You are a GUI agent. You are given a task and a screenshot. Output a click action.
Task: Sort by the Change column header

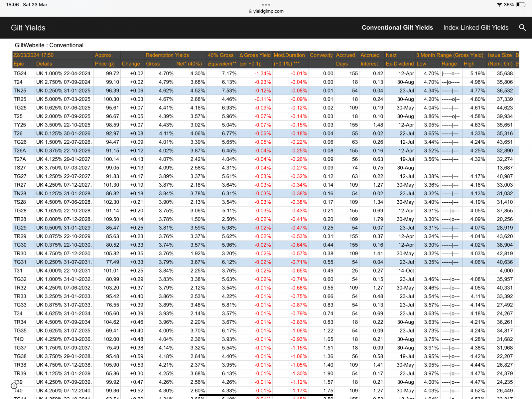coord(131,64)
